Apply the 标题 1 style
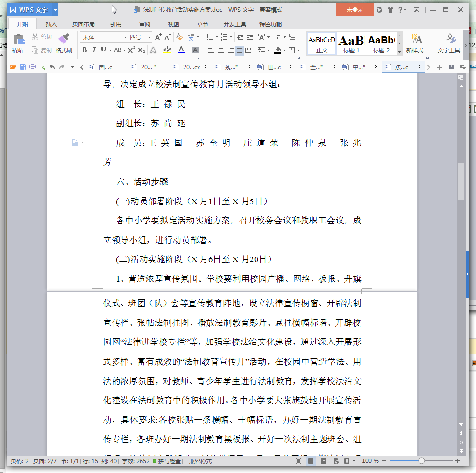Viewport: 476px width, 473px height. [351, 44]
